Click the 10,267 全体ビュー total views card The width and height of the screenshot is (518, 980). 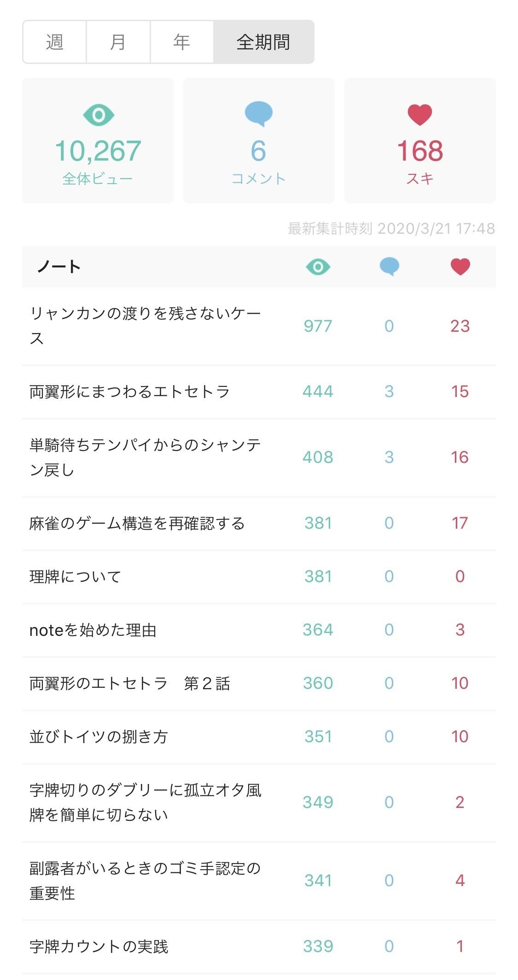point(98,141)
